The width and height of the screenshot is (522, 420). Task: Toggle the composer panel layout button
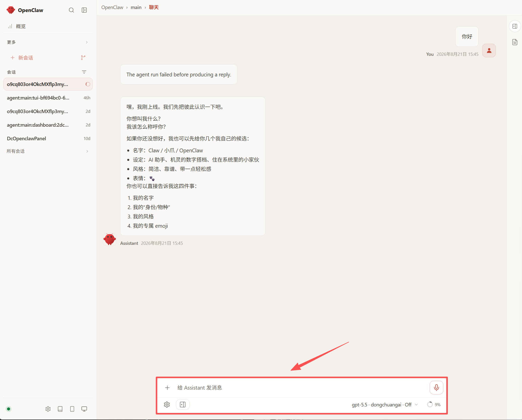click(183, 405)
